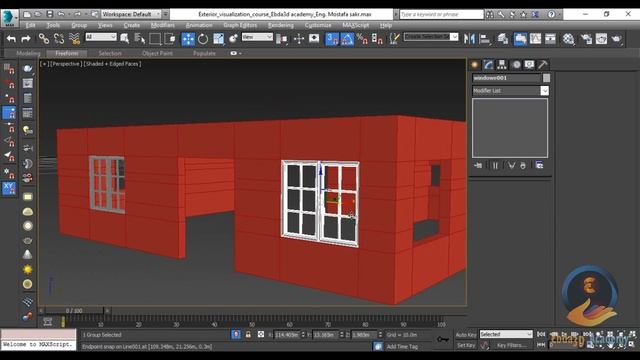Click the Render Production teapot icon
Screen dimensions: 640x360
(x=616, y=39)
